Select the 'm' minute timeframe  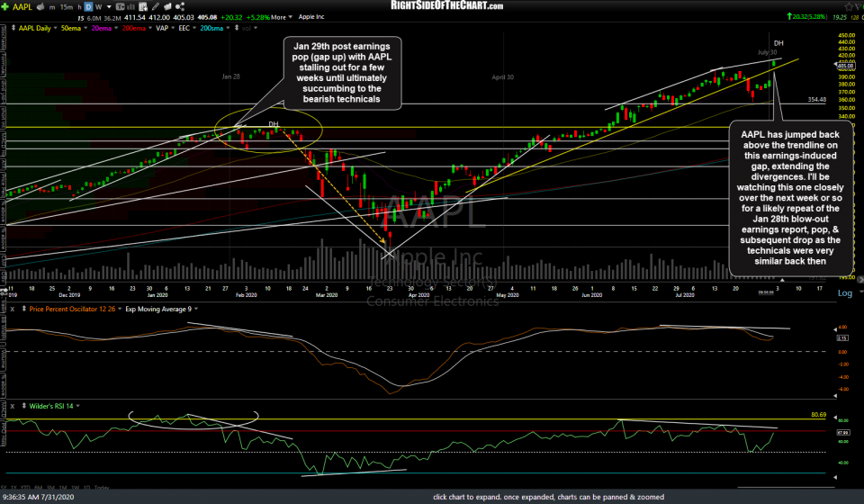[x=52, y=7]
